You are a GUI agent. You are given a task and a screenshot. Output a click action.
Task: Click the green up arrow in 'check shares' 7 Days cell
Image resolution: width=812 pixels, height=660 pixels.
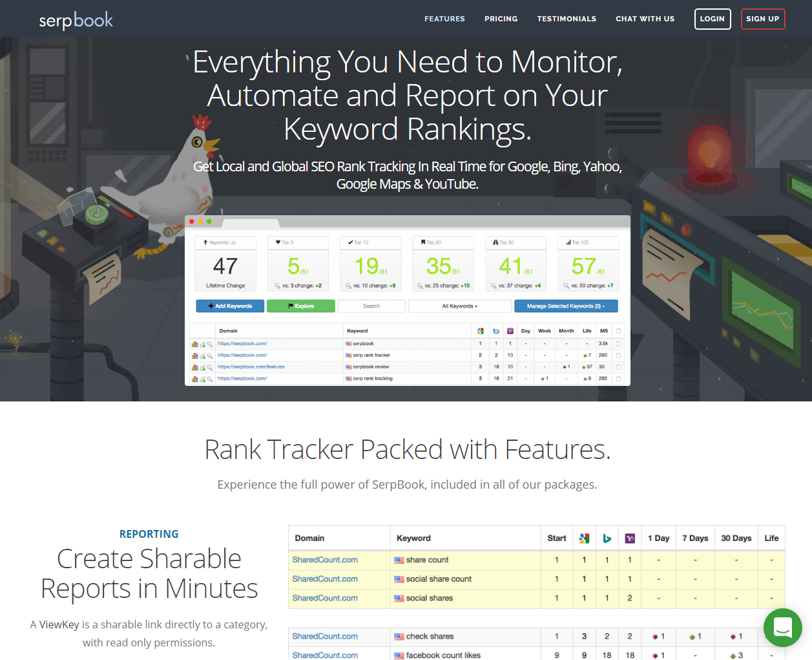pyautogui.click(x=692, y=637)
